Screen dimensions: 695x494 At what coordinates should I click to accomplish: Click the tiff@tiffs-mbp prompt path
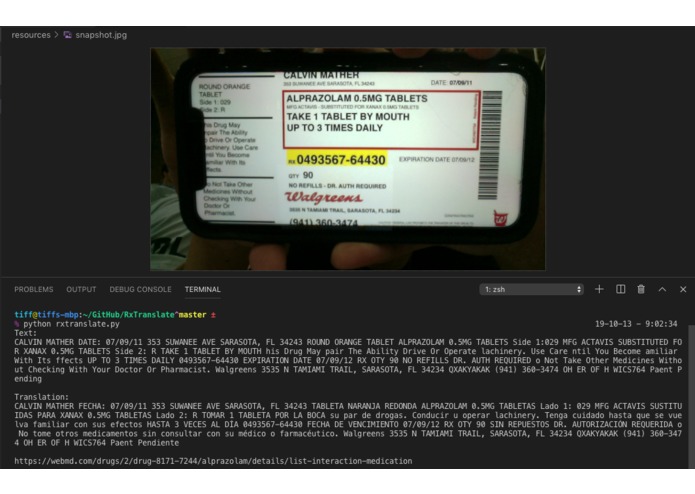[x=94, y=315]
